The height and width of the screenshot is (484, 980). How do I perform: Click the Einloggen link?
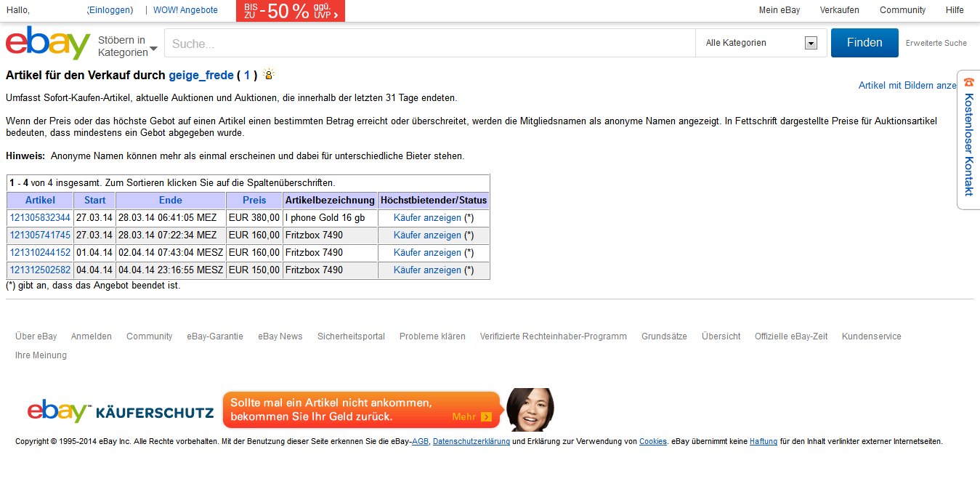point(110,10)
